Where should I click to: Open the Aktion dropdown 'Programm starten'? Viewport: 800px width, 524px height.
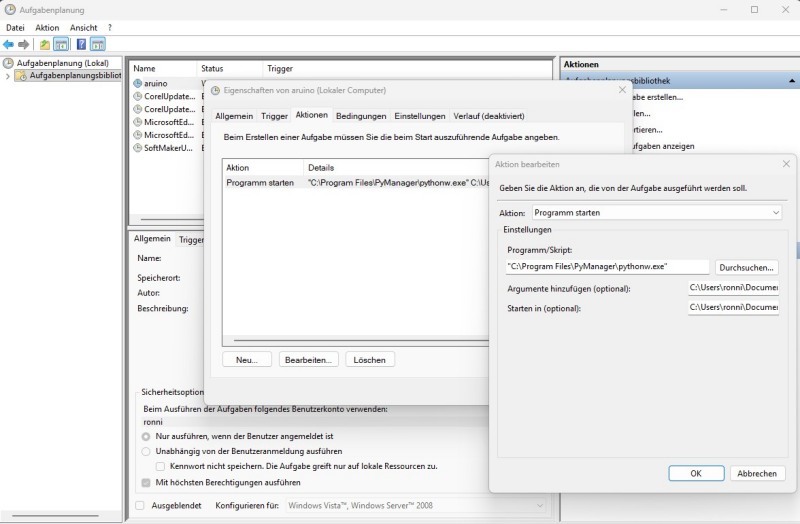click(656, 213)
